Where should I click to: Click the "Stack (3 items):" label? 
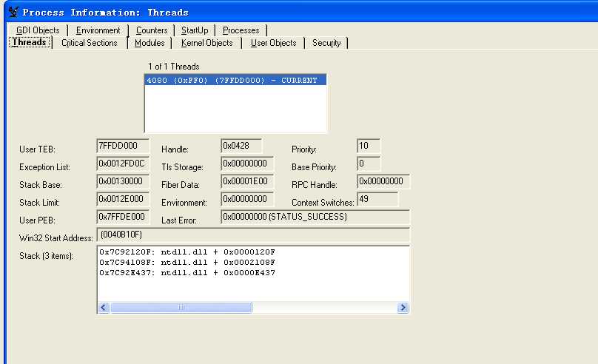tap(46, 256)
